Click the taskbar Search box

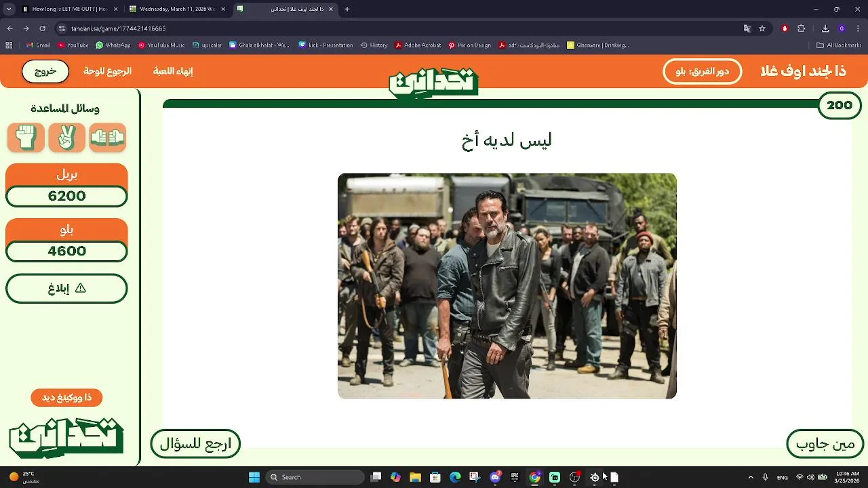(315, 477)
